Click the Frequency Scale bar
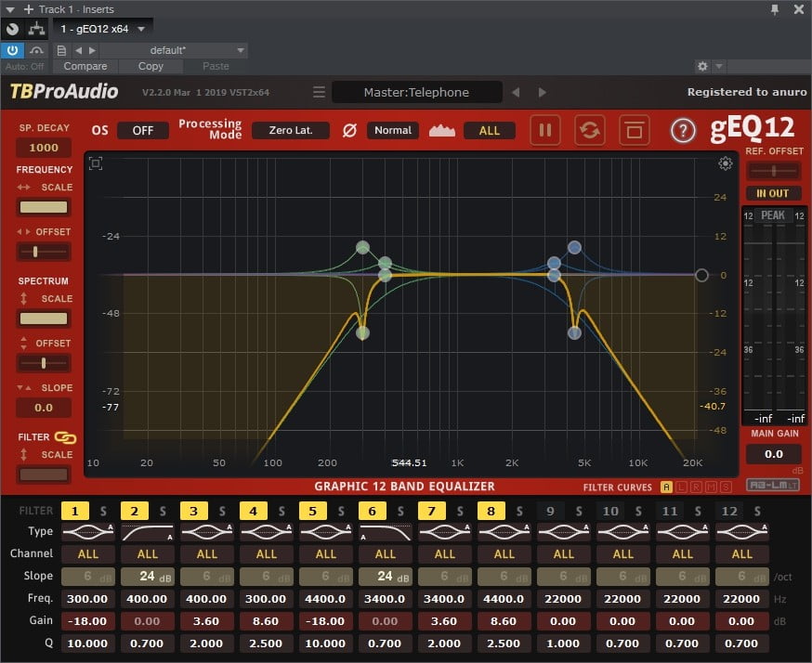This screenshot has width=812, height=663. pos(44,207)
